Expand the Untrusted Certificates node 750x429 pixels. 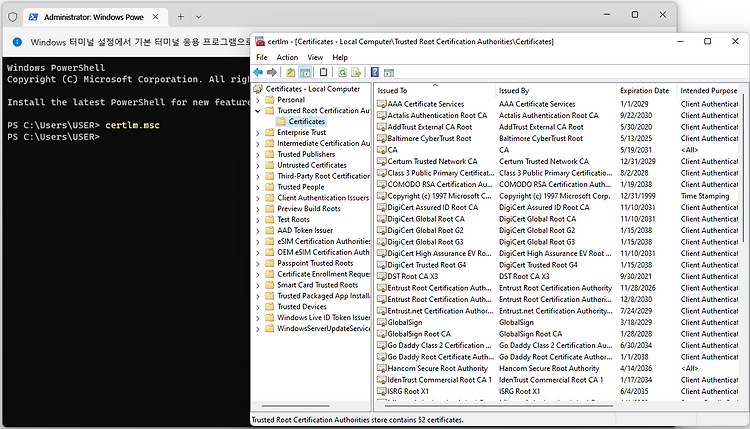258,165
